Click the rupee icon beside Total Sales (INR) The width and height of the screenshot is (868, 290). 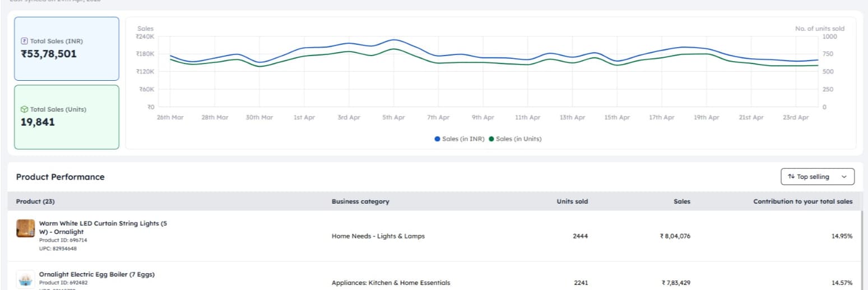[x=24, y=41]
